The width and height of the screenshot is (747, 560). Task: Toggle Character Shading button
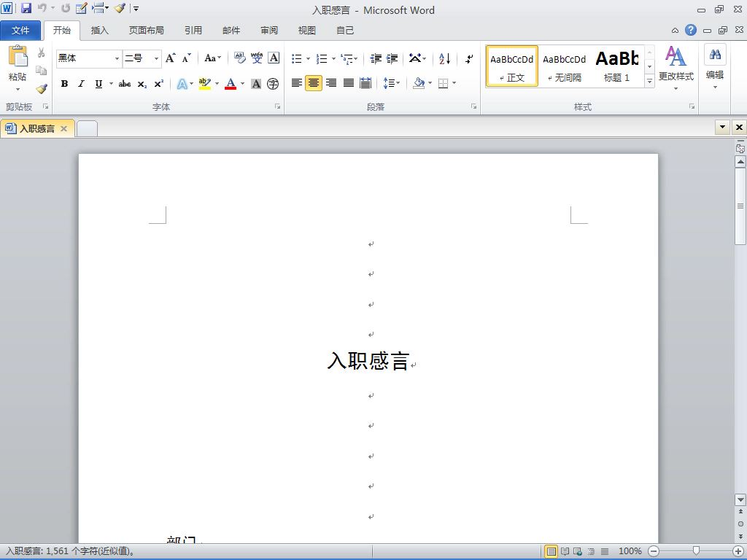256,84
